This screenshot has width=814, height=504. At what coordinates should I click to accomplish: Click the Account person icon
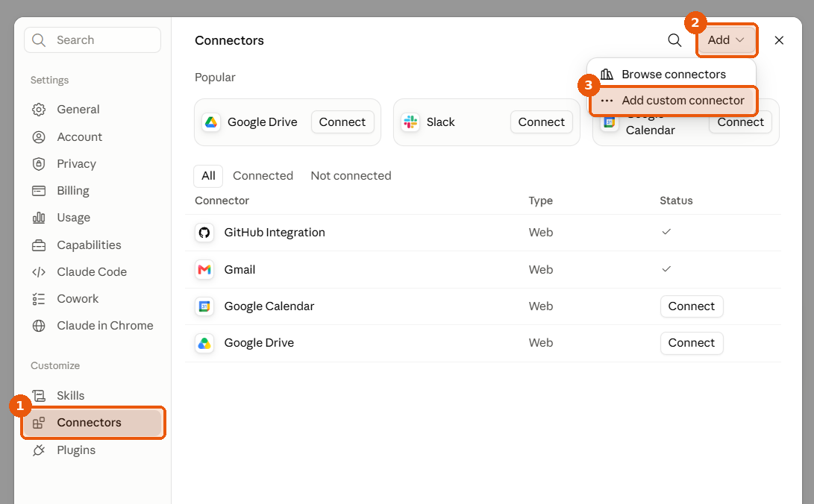click(39, 137)
